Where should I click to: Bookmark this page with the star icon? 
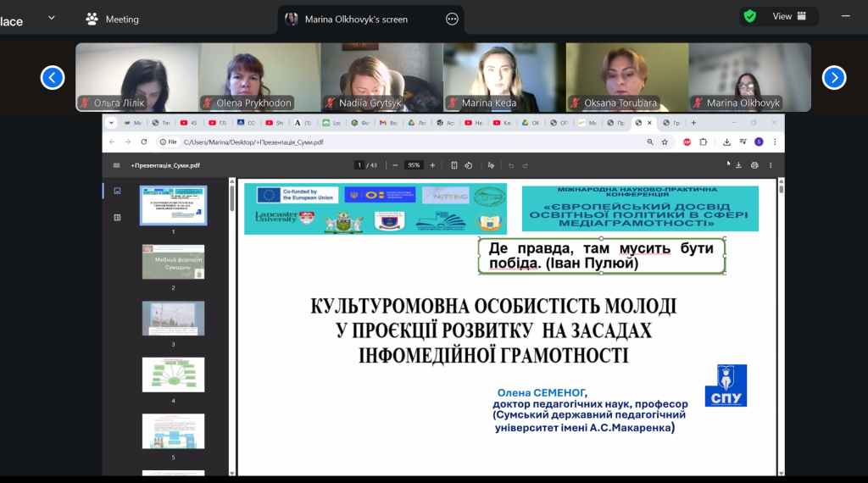665,142
